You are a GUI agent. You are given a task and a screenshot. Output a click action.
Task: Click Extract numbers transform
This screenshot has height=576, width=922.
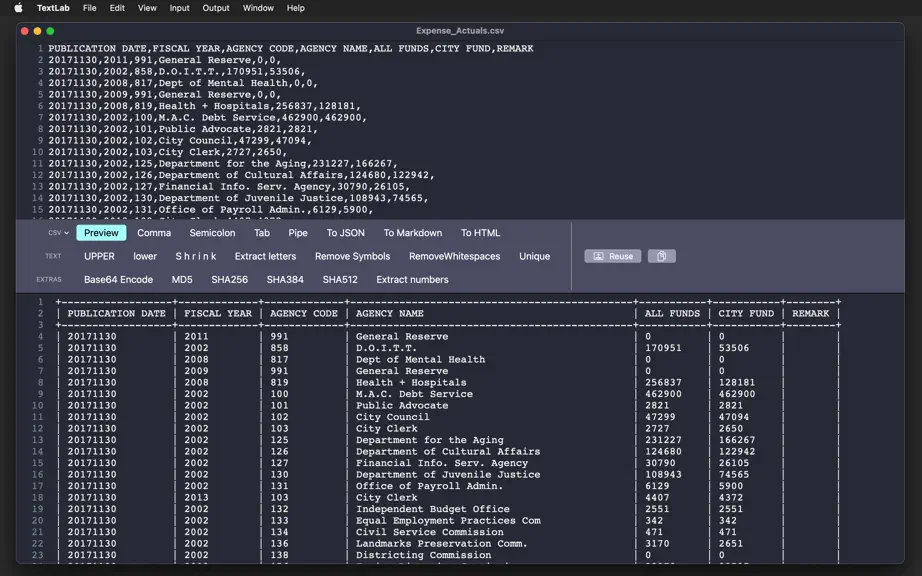412,280
